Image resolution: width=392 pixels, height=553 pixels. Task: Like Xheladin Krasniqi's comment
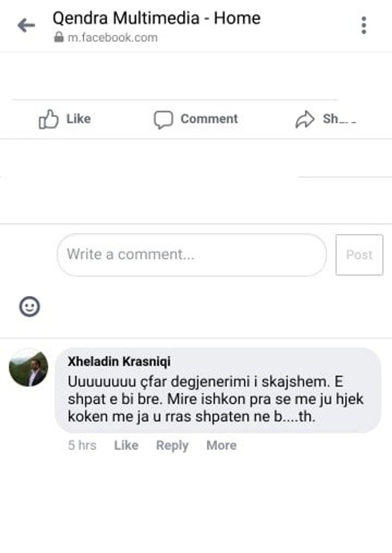(x=126, y=445)
